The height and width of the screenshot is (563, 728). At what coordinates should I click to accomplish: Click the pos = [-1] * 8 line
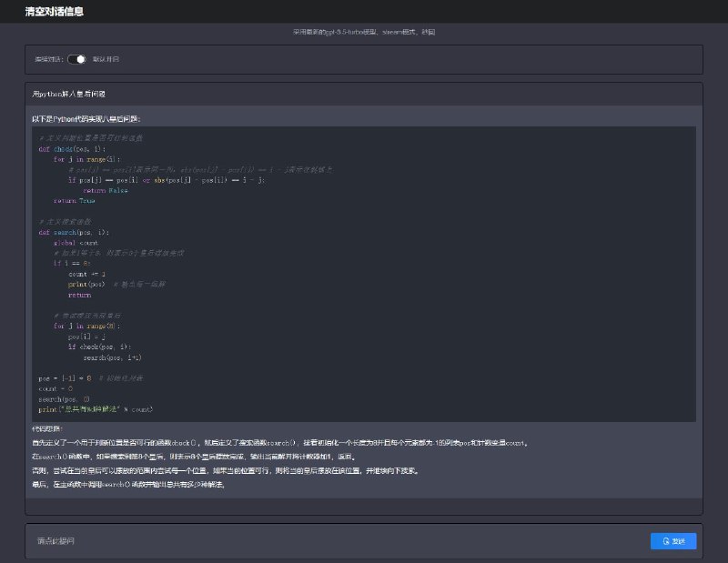pyautogui.click(x=65, y=377)
